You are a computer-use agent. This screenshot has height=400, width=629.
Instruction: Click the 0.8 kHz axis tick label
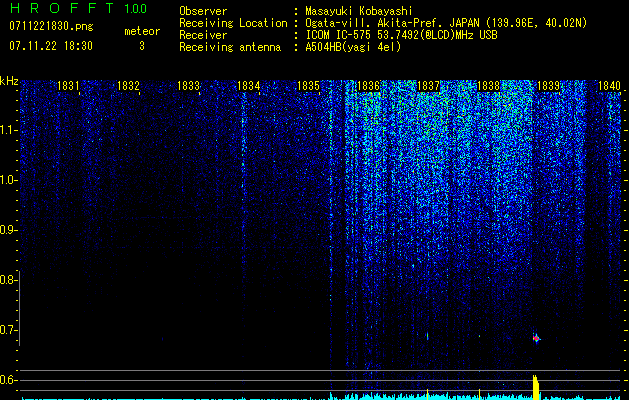point(8,280)
